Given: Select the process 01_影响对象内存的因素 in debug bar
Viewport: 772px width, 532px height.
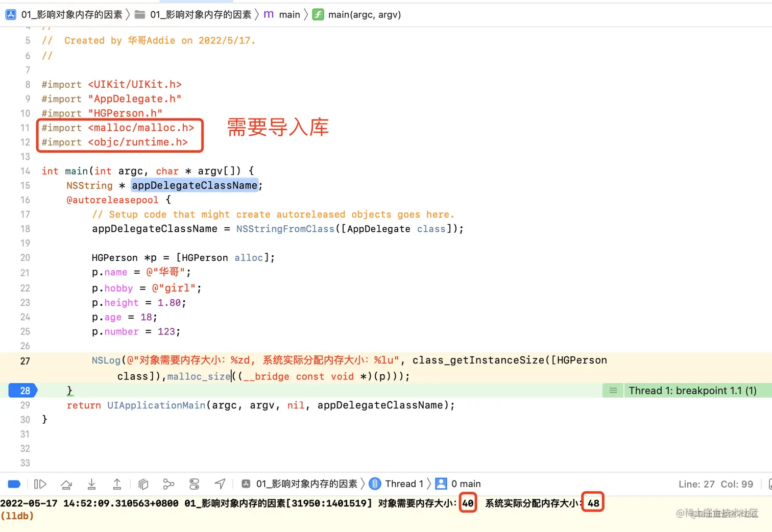Looking at the screenshot, I should pos(299,484).
